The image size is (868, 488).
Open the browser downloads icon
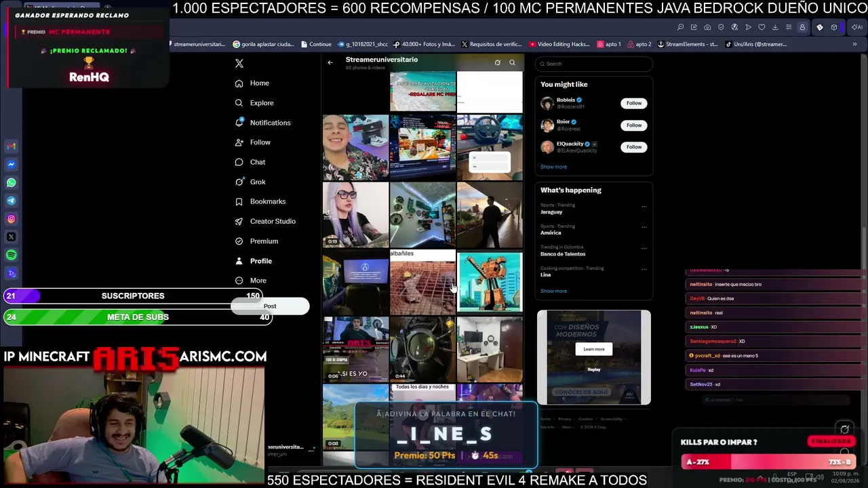pyautogui.click(x=775, y=27)
